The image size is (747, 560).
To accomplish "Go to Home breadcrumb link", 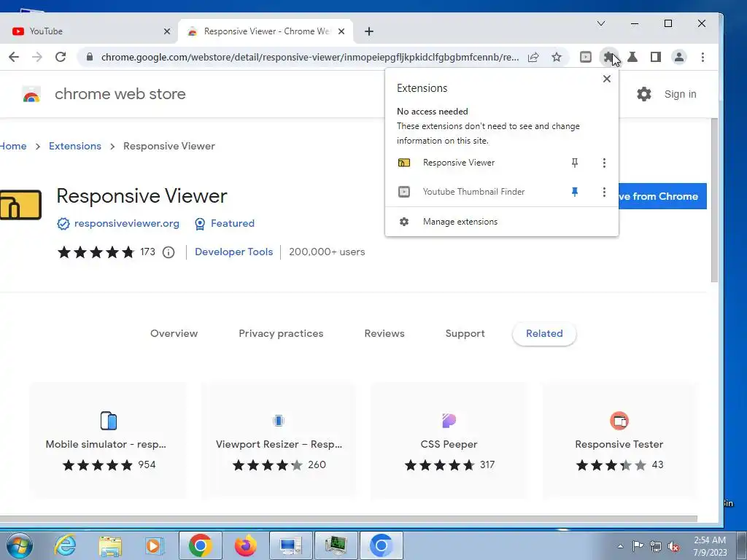I will coord(13,146).
